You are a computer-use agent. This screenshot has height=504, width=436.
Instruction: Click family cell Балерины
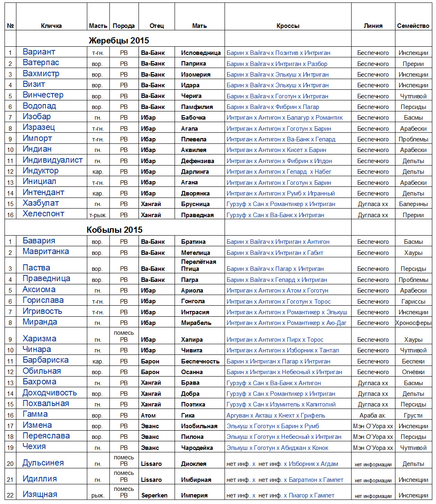point(413,204)
